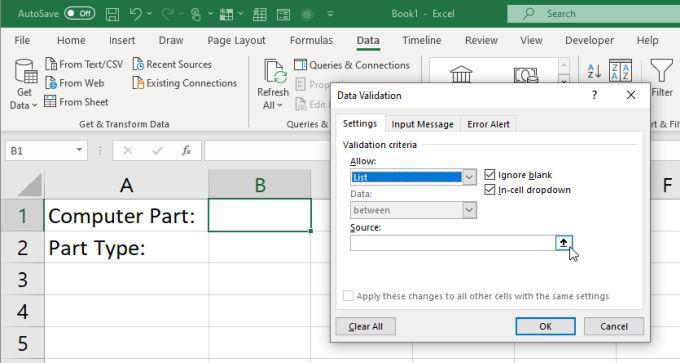Close the Data Validation dialog
The image size is (680, 363).
tap(631, 95)
